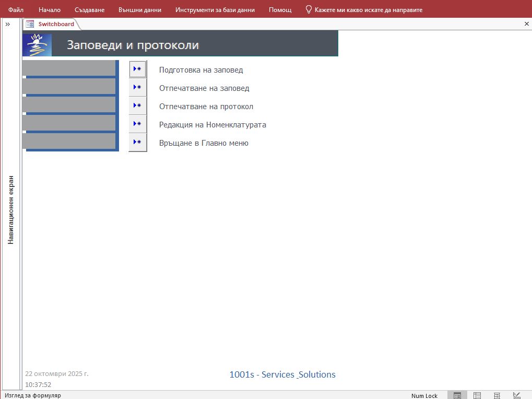Image resolution: width=532 pixels, height=399 pixels.
Task: Select the Form View icon in status bar
Action: 457,395
